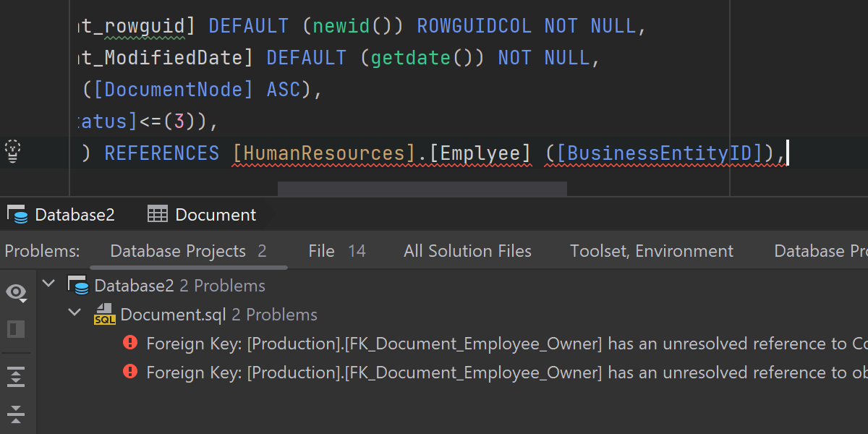Screen dimensions: 868x434
Task: Place the cursor on misspelled [Emplyee] identifier
Action: [485, 153]
